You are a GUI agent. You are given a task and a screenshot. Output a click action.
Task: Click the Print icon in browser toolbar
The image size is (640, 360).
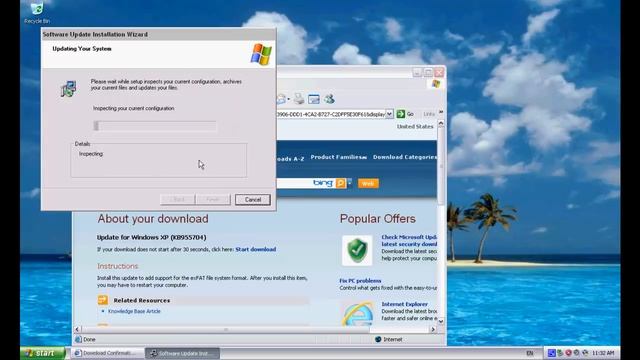[299, 99]
